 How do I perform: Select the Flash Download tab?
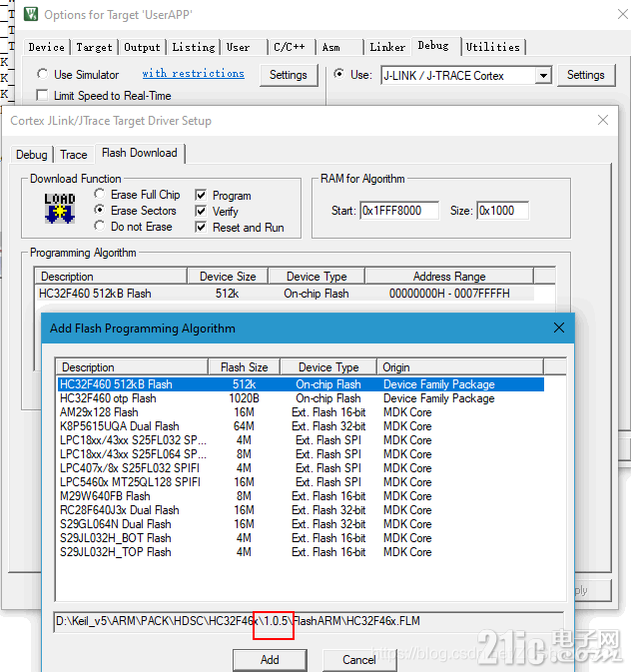[140, 153]
